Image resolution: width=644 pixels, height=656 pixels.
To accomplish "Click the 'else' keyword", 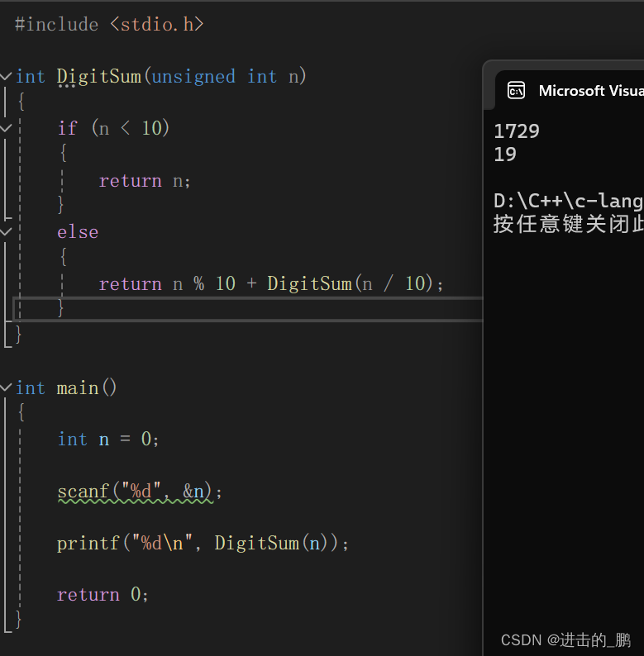I will coord(78,232).
